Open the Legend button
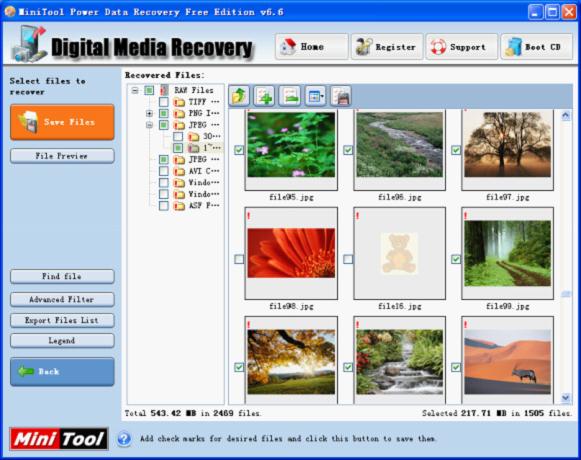 tap(62, 341)
